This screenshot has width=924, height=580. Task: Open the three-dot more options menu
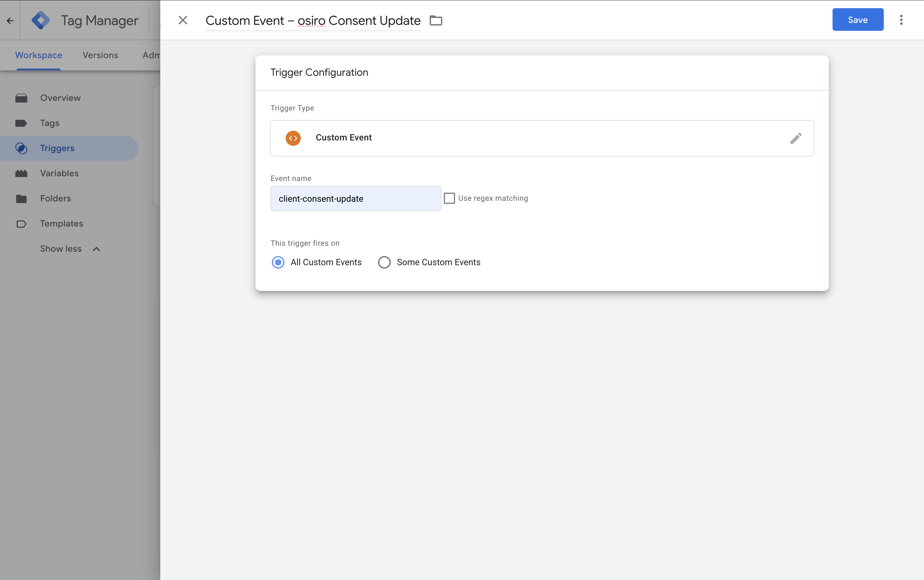901,20
